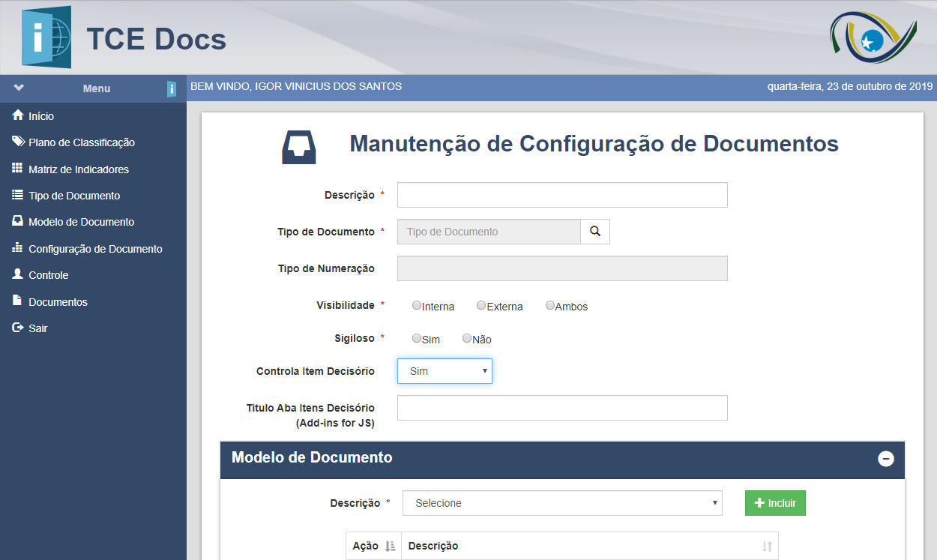The image size is (937, 560).
Task: Click the home icon next to Início
Action: click(x=18, y=115)
